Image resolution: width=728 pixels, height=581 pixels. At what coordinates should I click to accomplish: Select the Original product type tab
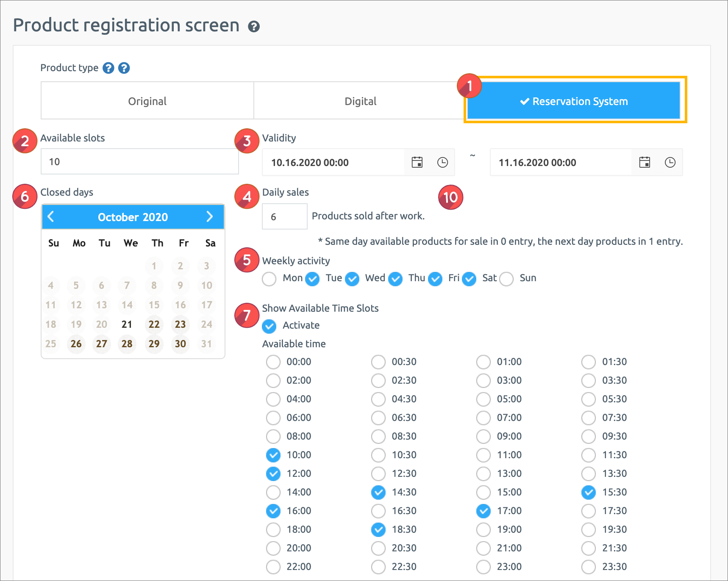tap(147, 101)
